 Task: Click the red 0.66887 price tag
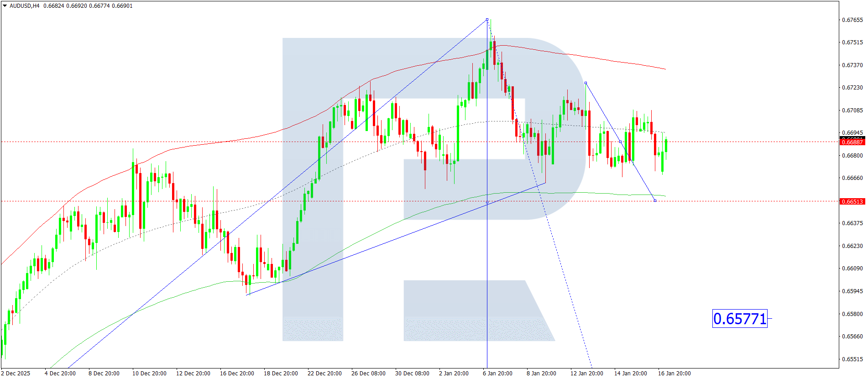tap(852, 142)
